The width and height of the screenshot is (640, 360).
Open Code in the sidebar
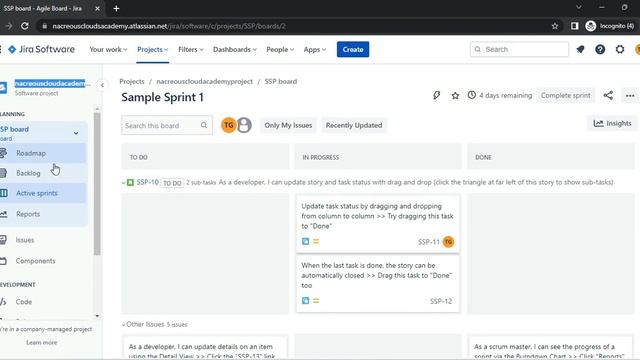tap(43, 302)
